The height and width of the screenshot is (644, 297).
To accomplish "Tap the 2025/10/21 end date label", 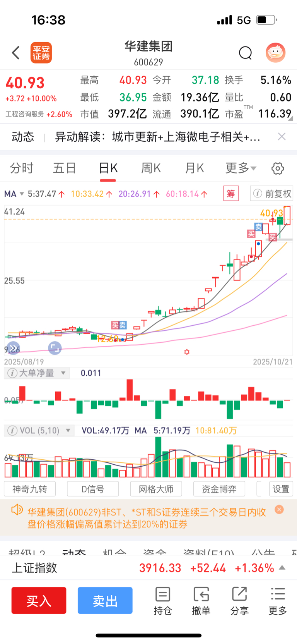I will 273,362.
